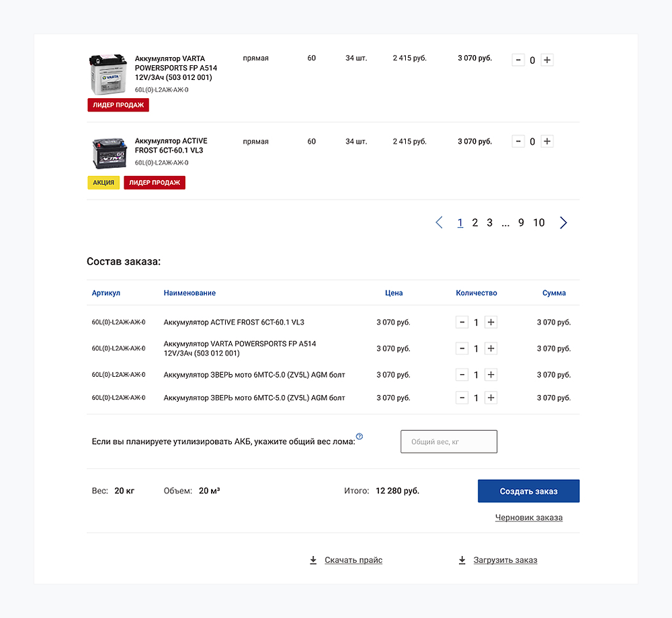Click the yellow 'АКЦИЯ' badge

click(103, 183)
